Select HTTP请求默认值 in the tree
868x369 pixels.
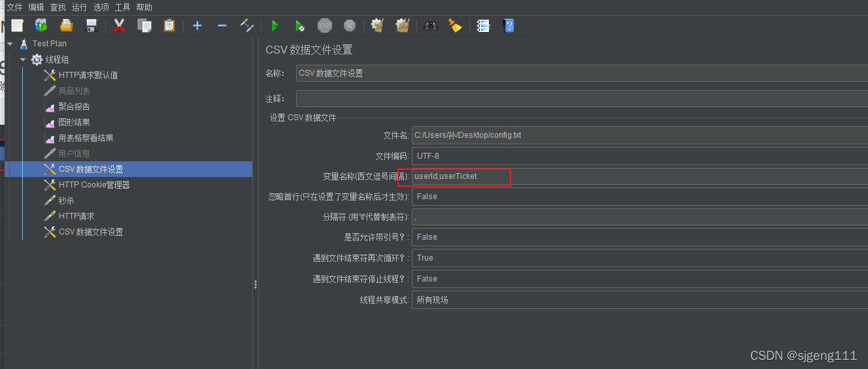pos(88,75)
